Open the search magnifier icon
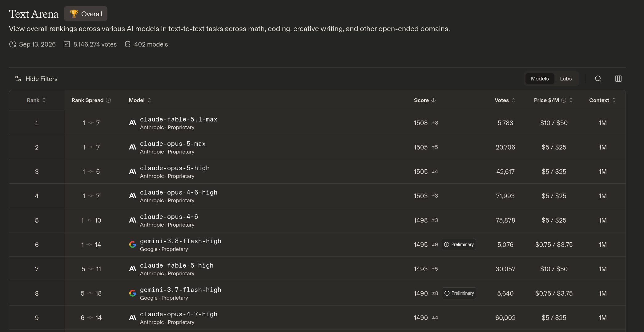 click(x=598, y=79)
